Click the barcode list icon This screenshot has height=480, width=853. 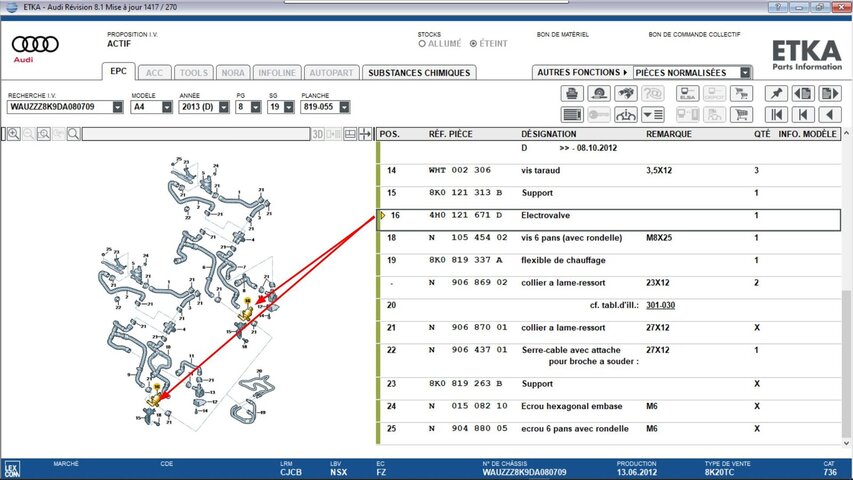click(572, 115)
